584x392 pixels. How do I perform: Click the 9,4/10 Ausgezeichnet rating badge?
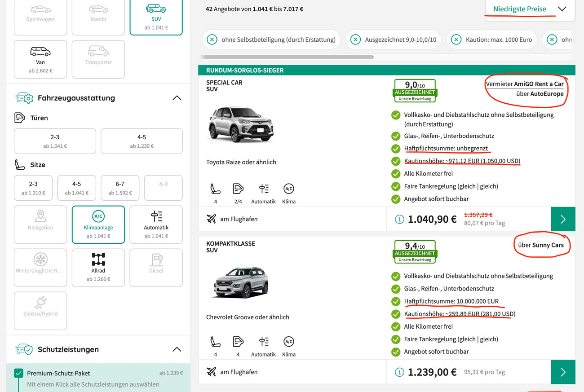coord(415,252)
